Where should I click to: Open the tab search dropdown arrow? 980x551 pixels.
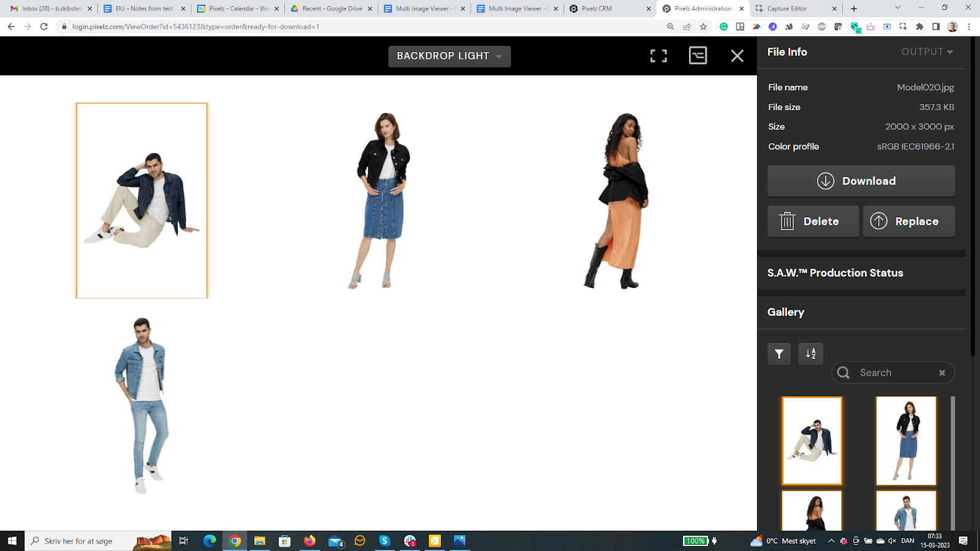tap(898, 8)
